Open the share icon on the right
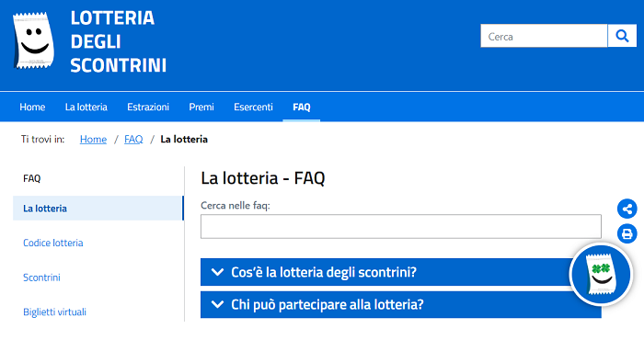 pos(627,210)
